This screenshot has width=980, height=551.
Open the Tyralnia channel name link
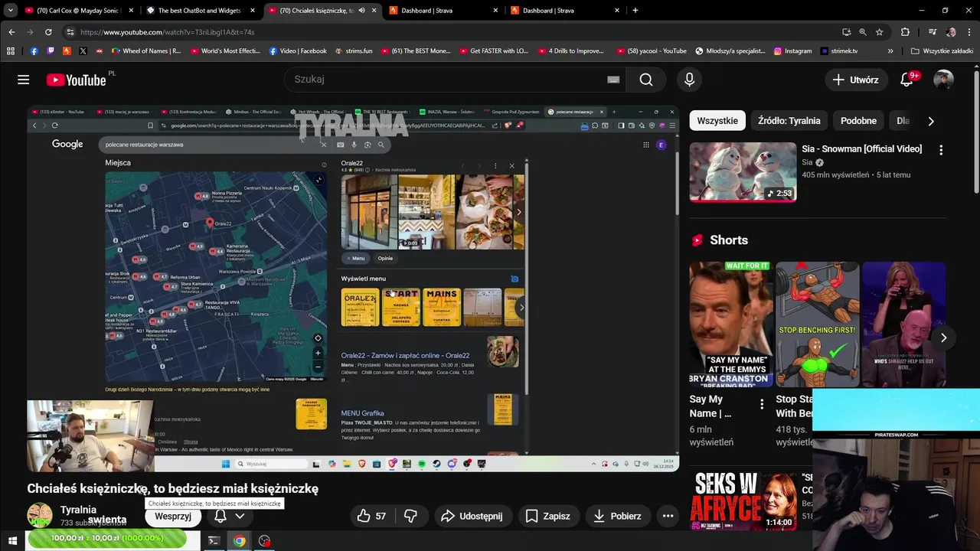(x=78, y=510)
